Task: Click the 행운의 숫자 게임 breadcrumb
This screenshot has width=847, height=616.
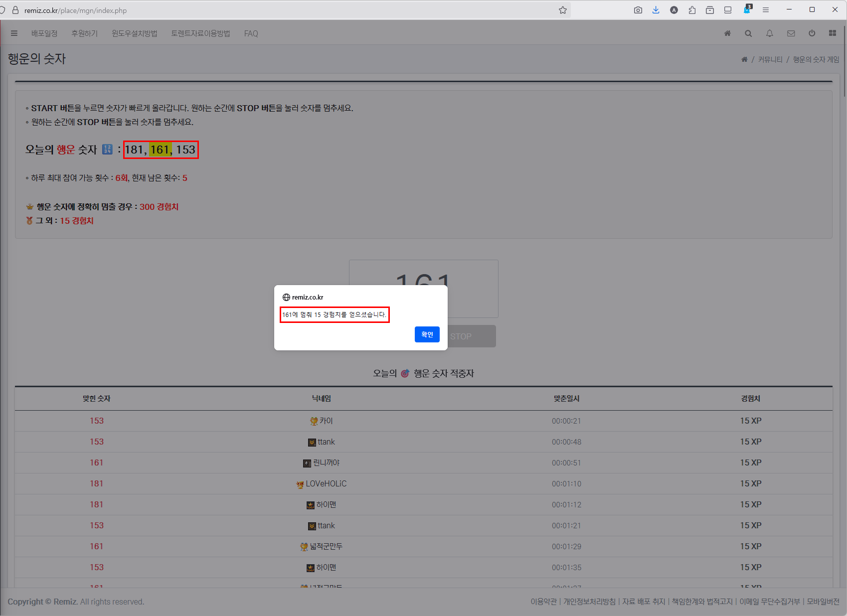Action: click(816, 59)
